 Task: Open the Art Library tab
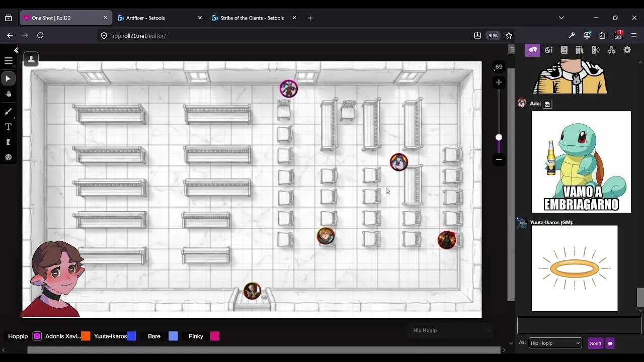click(x=548, y=50)
